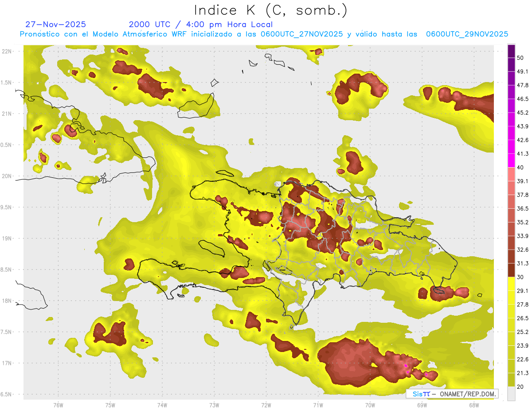This screenshot has height=411, width=532.
Task: Click the colorbar value '23.9'
Action: pos(522,346)
